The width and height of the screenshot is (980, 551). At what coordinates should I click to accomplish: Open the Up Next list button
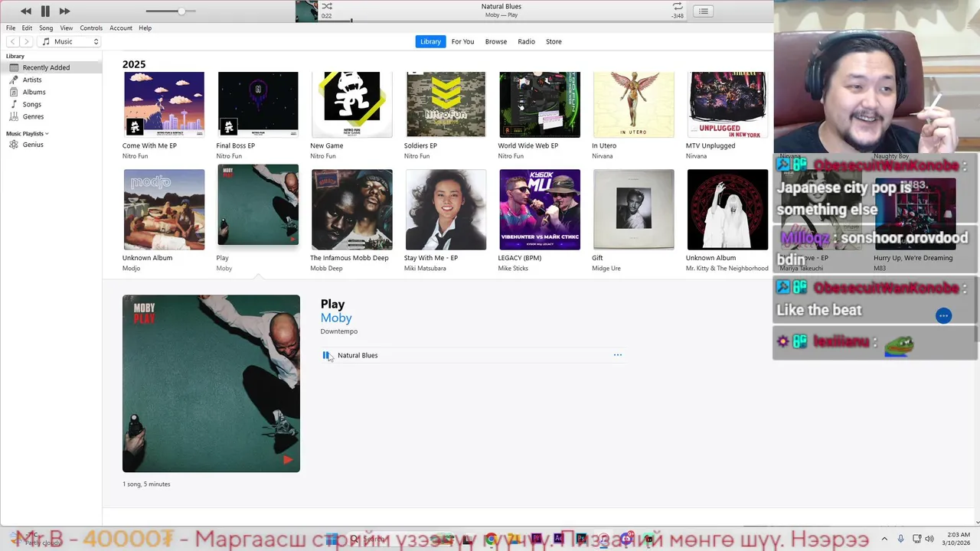tap(703, 11)
